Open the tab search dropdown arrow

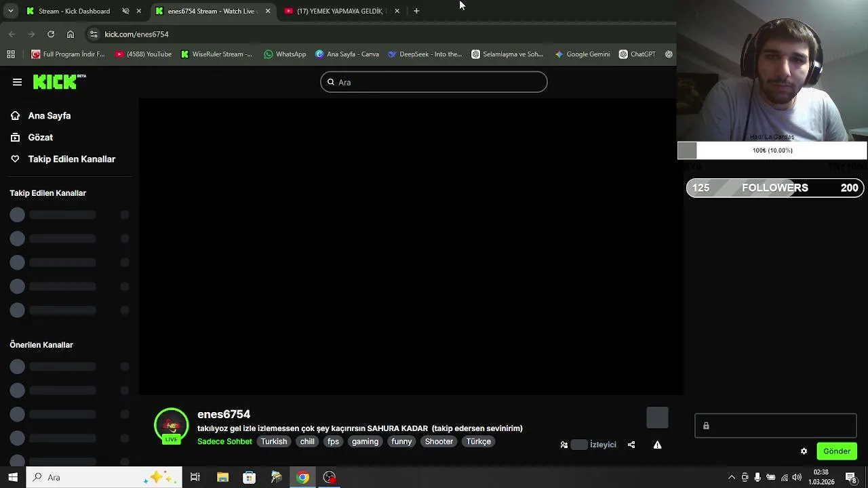(10, 11)
